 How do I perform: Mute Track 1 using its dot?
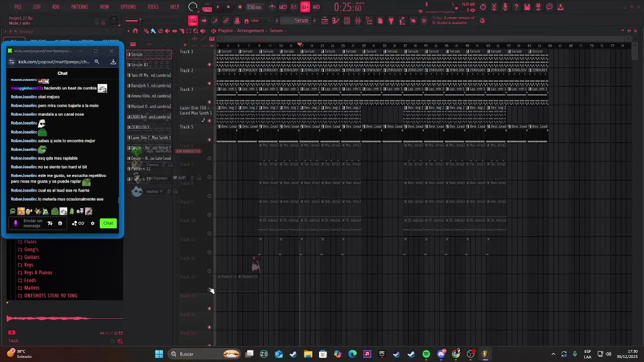point(209,64)
